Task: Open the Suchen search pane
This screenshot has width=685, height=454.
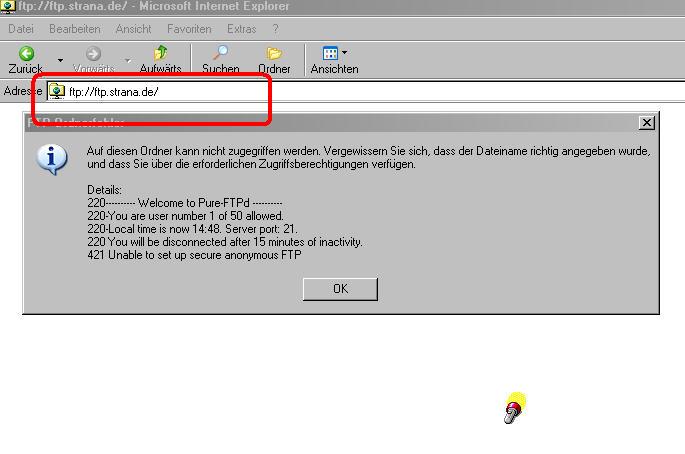Action: [x=221, y=60]
